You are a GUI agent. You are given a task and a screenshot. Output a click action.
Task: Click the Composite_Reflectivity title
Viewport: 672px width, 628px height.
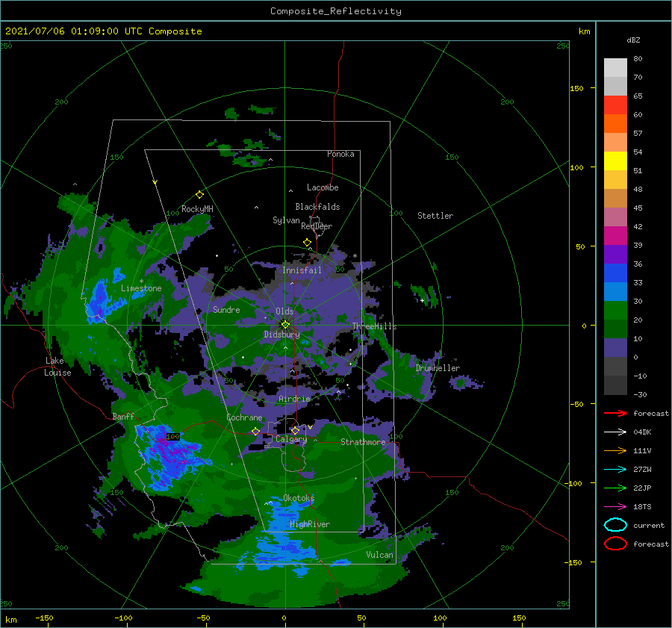coord(336,11)
